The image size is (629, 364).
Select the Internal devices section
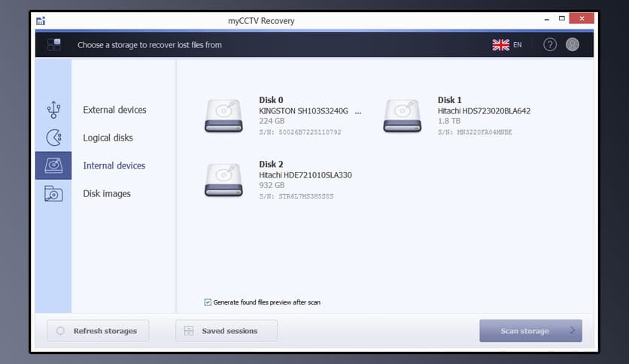point(114,165)
